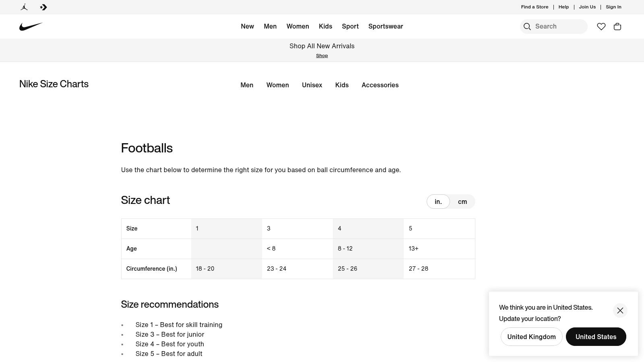Screen dimensions: 644x362
Task: Click Shop link under New Arrivals
Action: tap(322, 56)
